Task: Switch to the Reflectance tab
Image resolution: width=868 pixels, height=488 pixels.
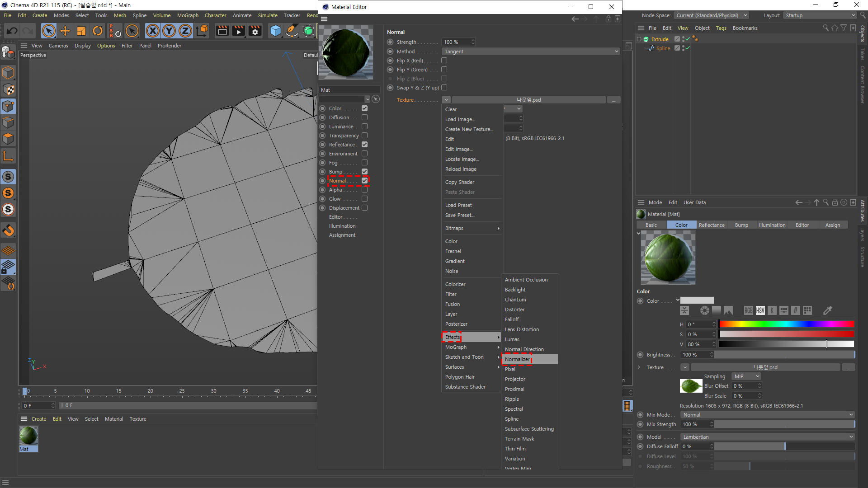Action: pyautogui.click(x=711, y=225)
